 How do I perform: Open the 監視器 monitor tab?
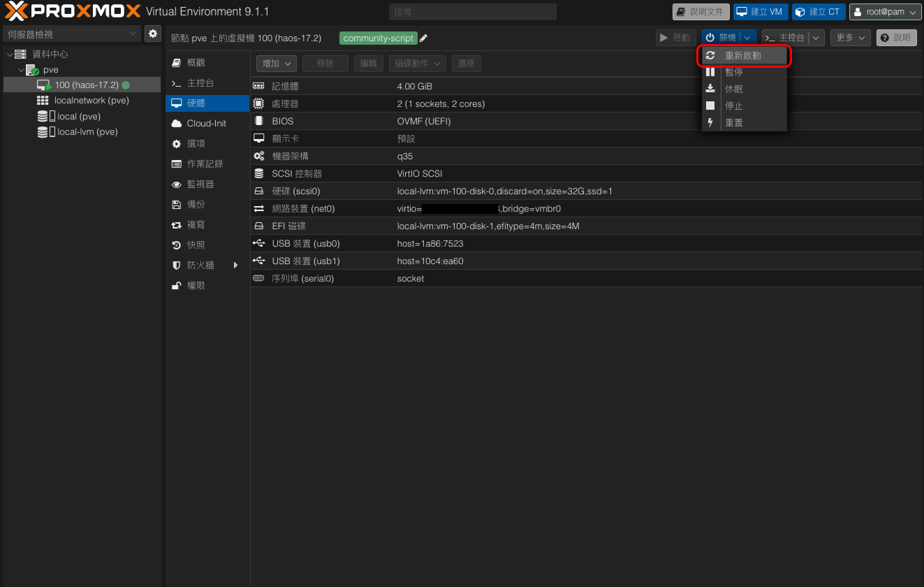click(x=207, y=184)
